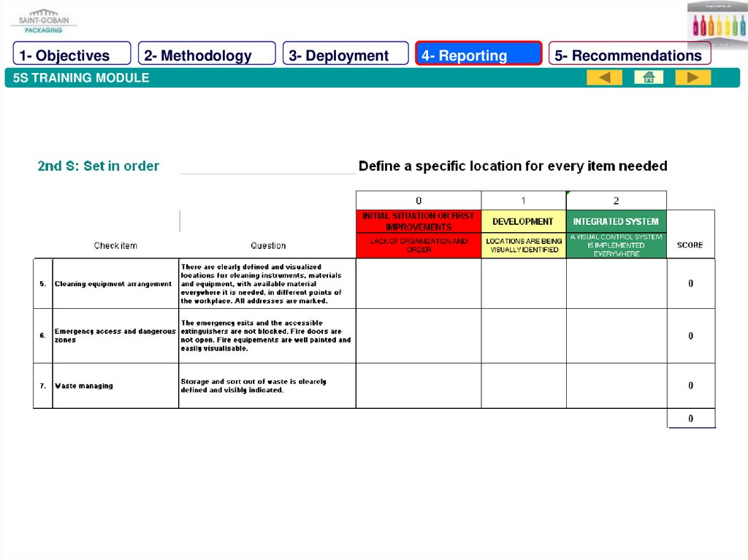Click the green Integrated System header cell
Screen dimensions: 748x560
click(x=616, y=221)
